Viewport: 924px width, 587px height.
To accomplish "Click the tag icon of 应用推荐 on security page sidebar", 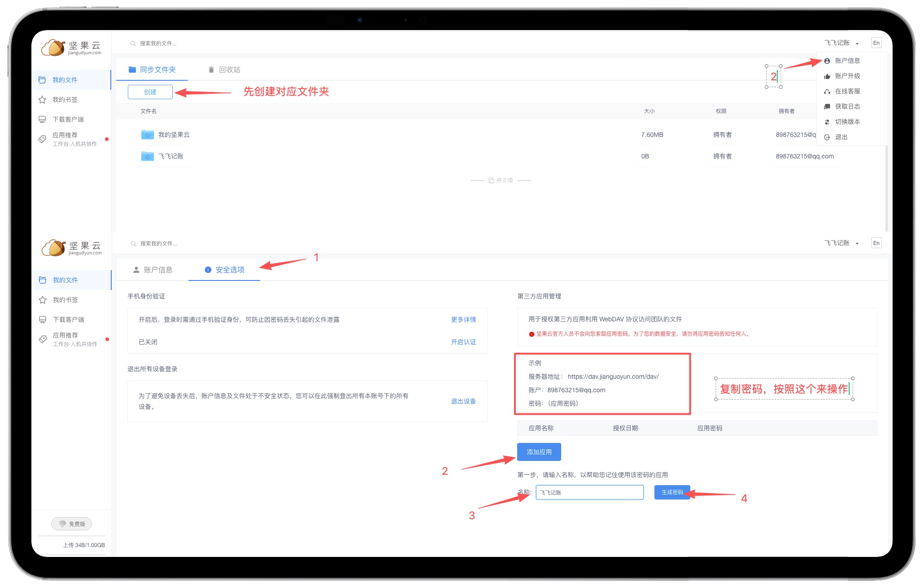I will 43,339.
